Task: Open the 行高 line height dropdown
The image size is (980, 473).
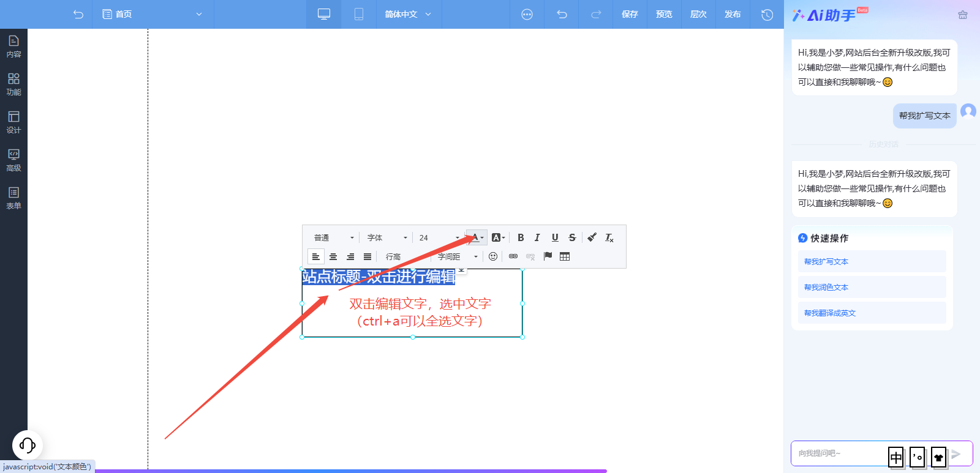Action: coord(404,256)
